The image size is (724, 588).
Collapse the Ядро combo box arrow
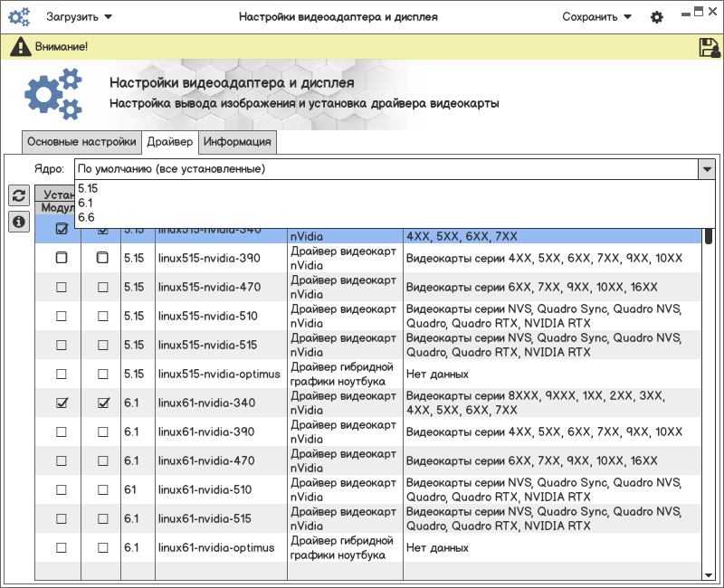(706, 169)
